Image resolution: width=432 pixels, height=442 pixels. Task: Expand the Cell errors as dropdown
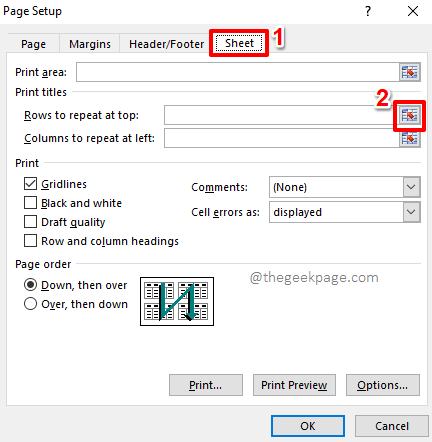coord(411,212)
